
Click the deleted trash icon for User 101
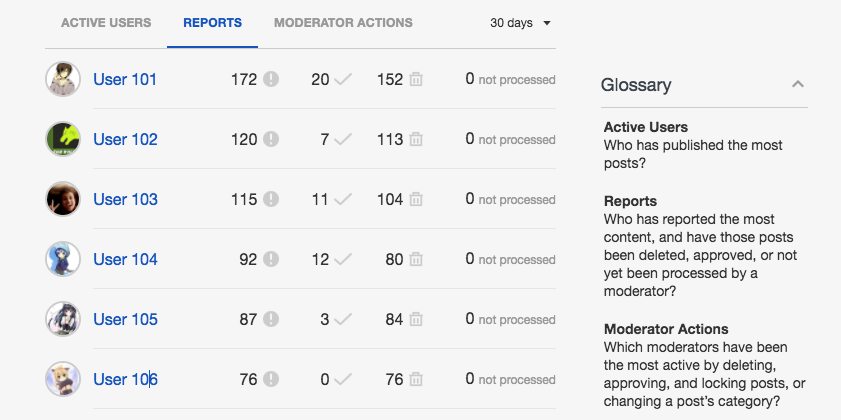click(x=416, y=80)
